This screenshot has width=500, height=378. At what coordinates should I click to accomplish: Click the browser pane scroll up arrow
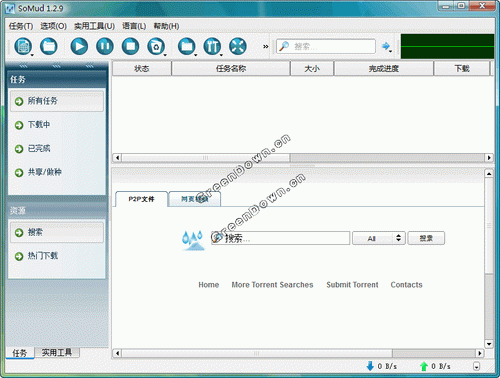489,174
